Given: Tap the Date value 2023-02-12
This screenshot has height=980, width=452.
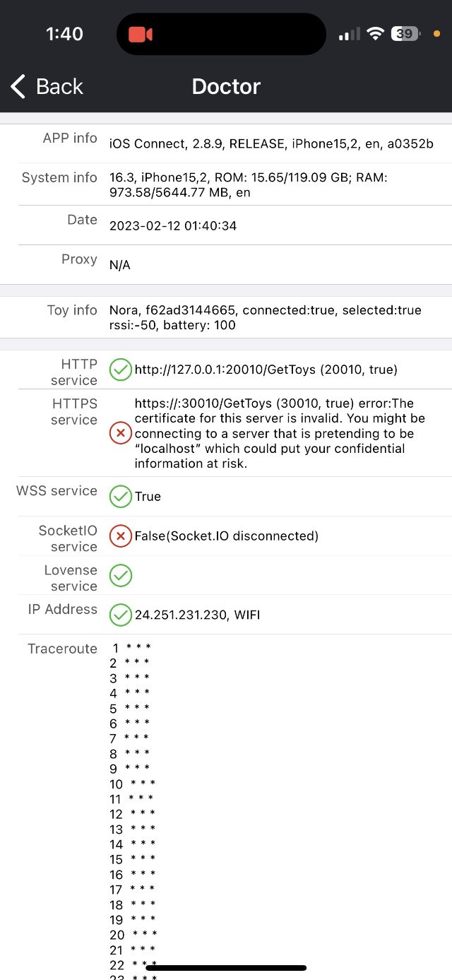Looking at the screenshot, I should pos(173,226).
